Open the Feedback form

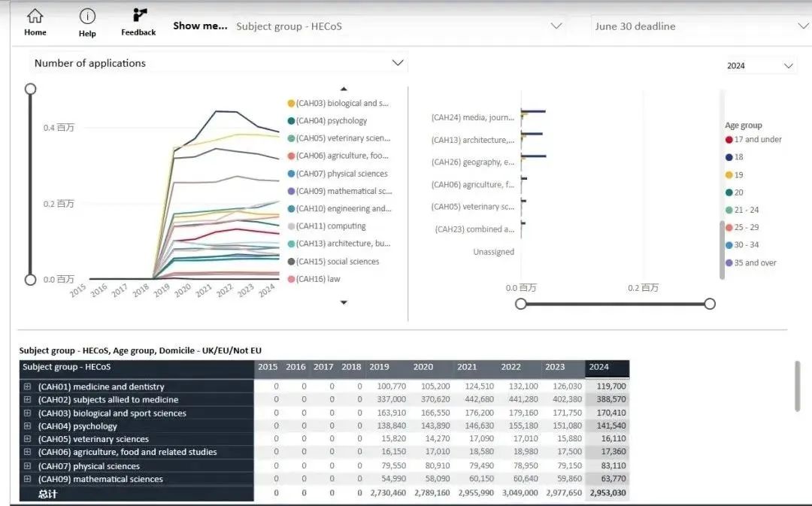(138, 22)
